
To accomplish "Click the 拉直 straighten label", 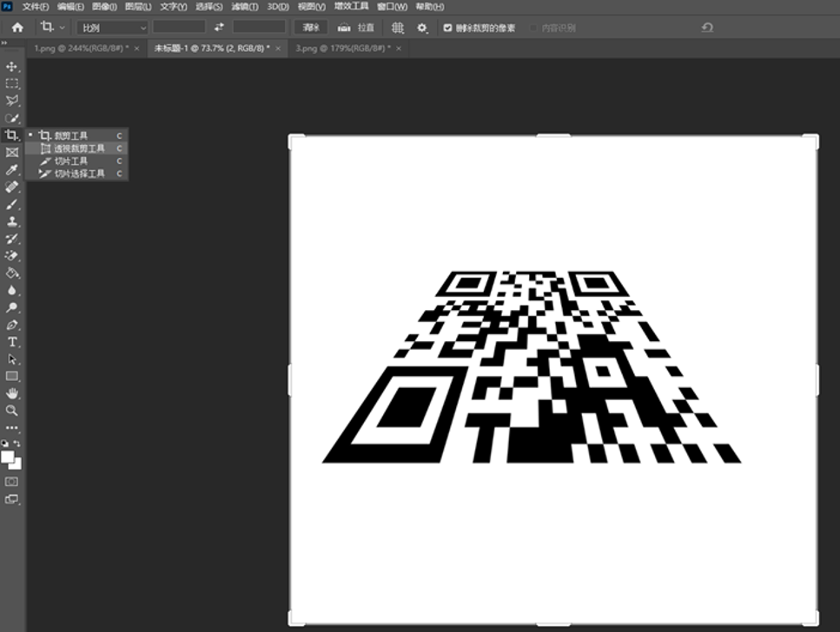I will pos(366,27).
